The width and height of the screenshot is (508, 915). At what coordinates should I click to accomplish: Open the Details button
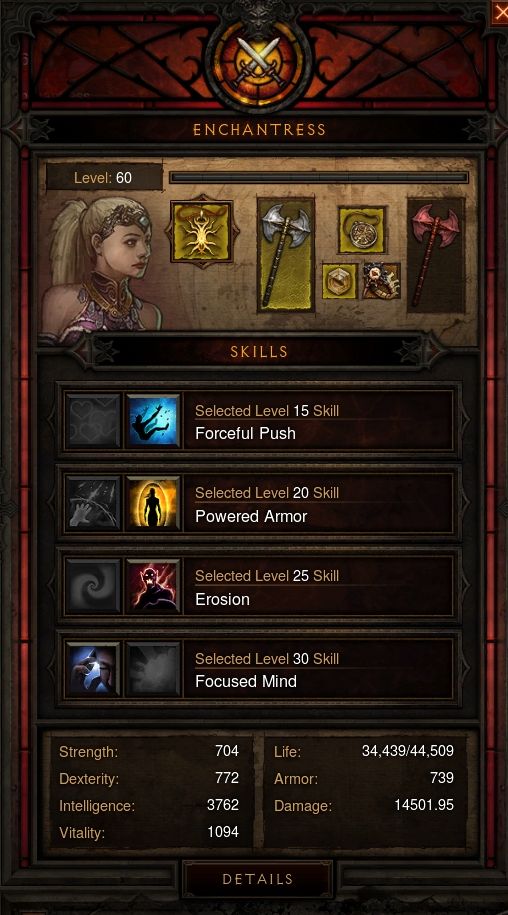(x=257, y=879)
